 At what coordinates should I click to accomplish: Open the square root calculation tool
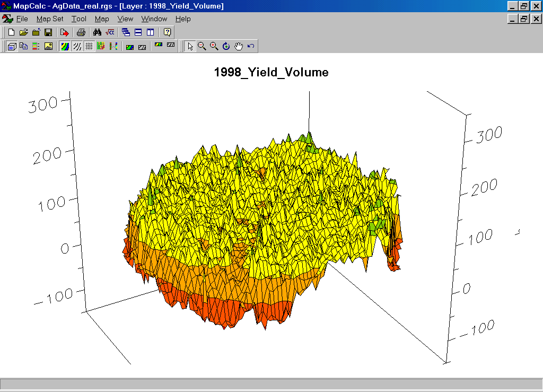pyautogui.click(x=109, y=32)
